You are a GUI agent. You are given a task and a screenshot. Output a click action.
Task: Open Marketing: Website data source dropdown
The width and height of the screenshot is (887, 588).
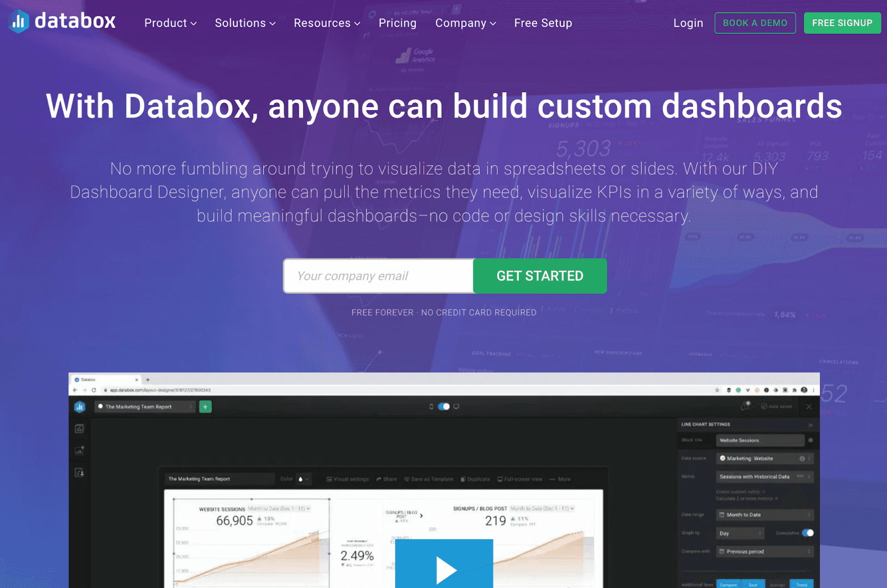click(764, 458)
